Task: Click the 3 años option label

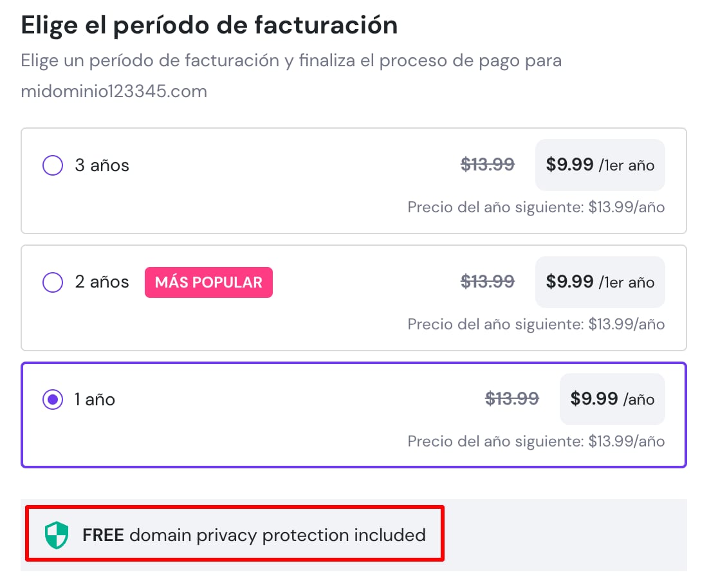Action: tap(102, 165)
